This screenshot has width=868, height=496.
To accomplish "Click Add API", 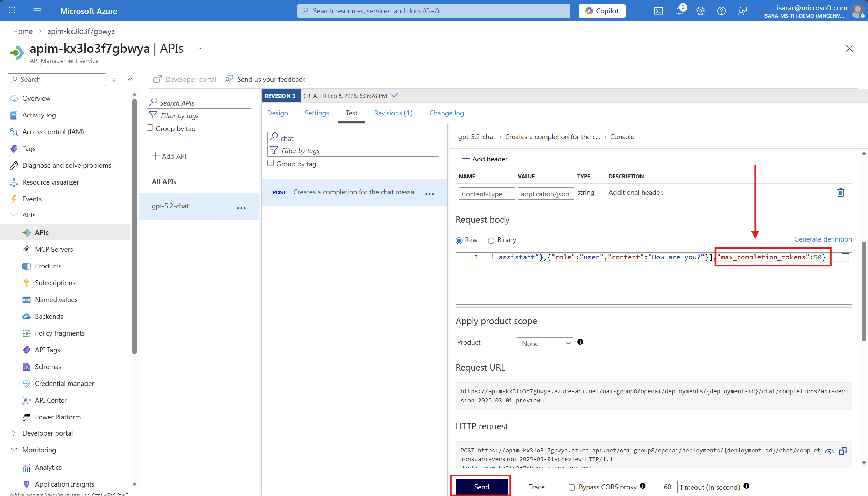I will [169, 156].
